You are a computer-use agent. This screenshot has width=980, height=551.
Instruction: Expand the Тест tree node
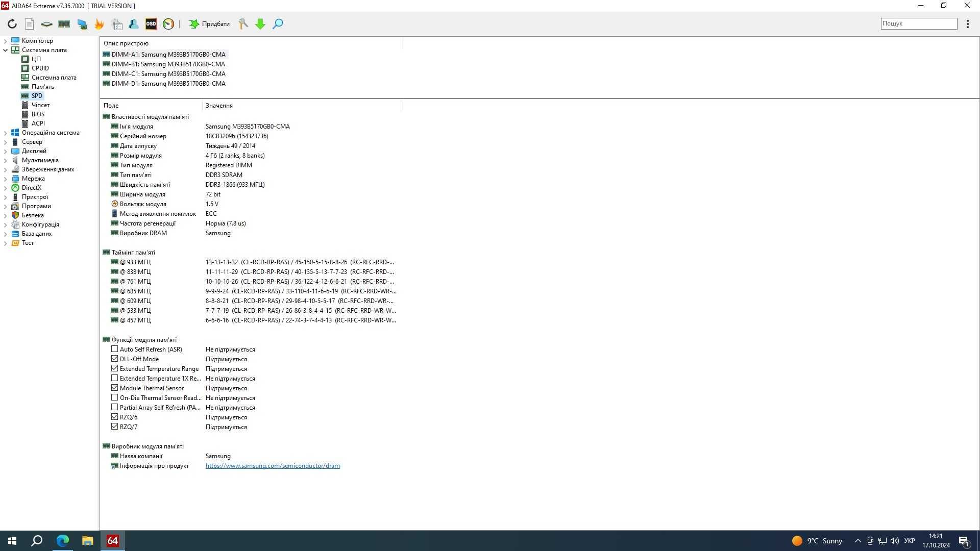point(6,243)
